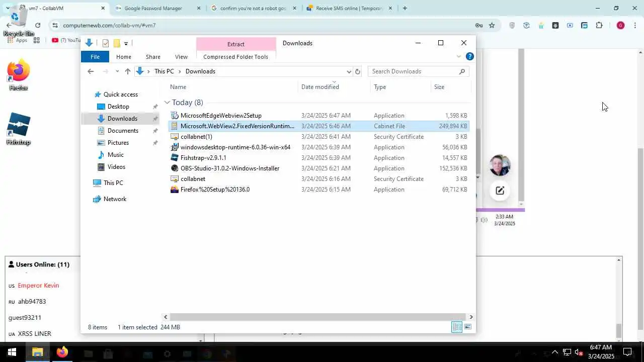
Task: Refresh the Downloads folder view
Action: 358,71
